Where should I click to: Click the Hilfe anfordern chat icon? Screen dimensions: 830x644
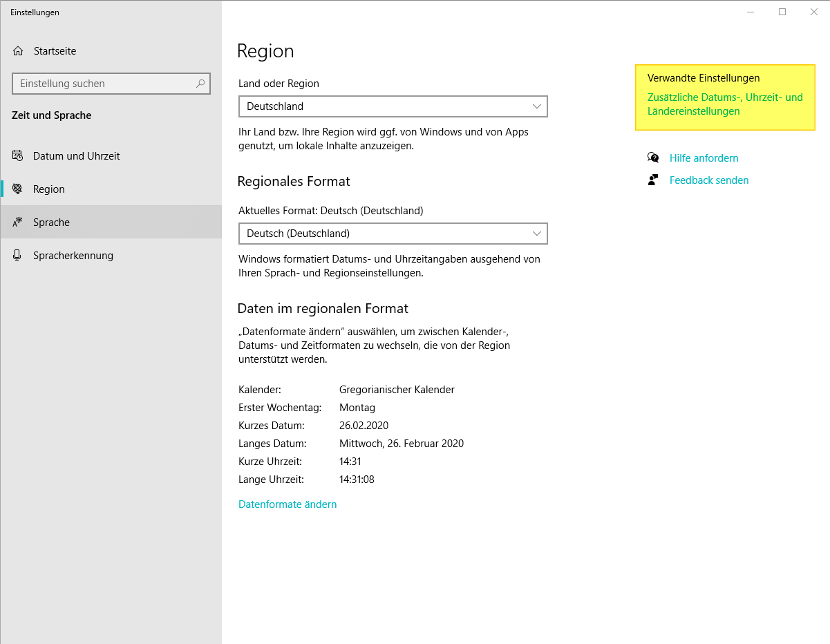[653, 158]
